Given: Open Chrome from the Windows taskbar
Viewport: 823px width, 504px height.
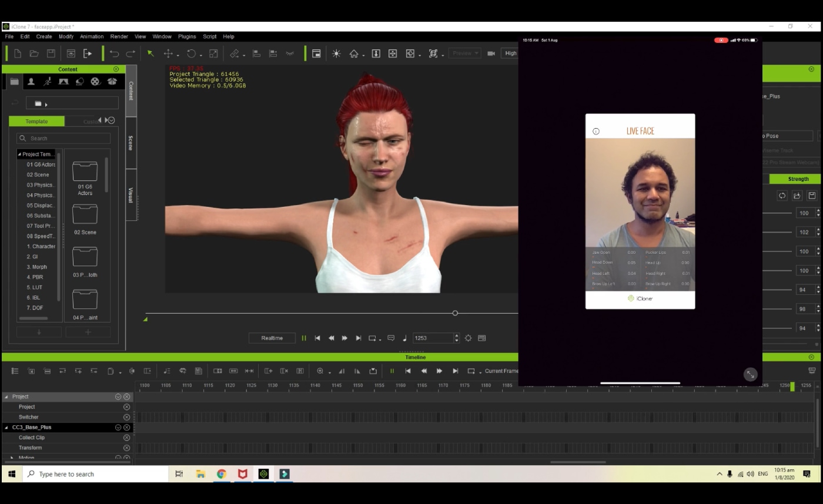Looking at the screenshot, I should pyautogui.click(x=221, y=474).
